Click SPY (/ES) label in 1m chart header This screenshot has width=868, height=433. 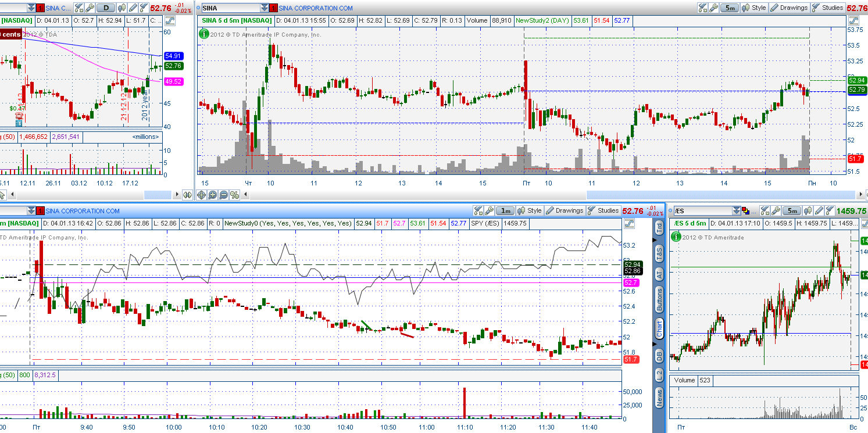click(484, 223)
